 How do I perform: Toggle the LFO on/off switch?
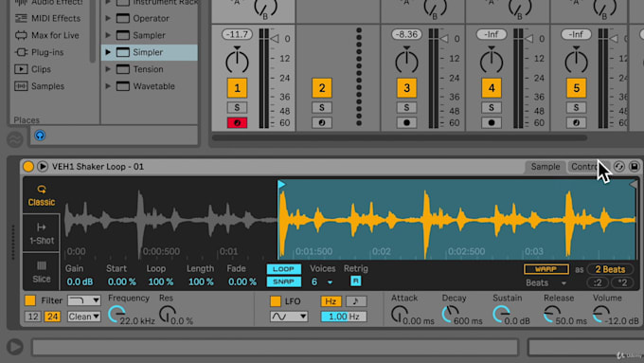click(x=276, y=301)
